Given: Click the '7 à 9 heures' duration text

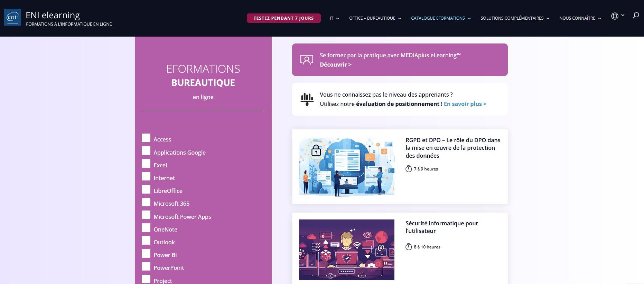Looking at the screenshot, I should pos(426,169).
